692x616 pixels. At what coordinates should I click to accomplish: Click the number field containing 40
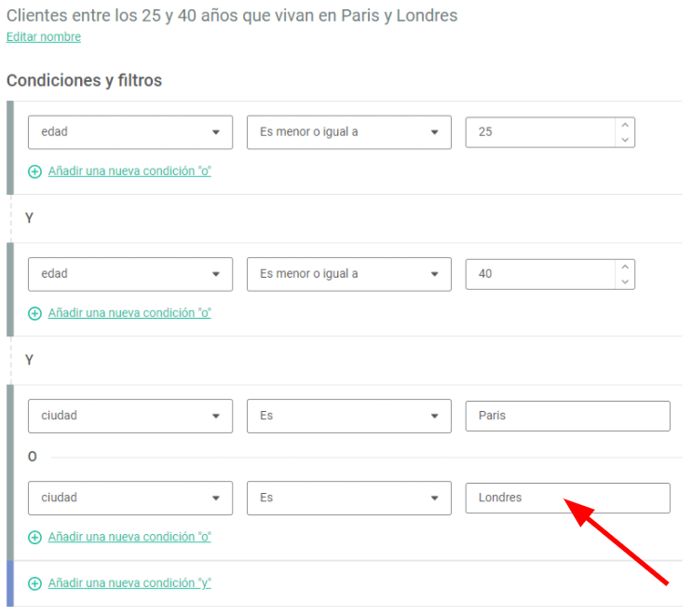[540, 274]
